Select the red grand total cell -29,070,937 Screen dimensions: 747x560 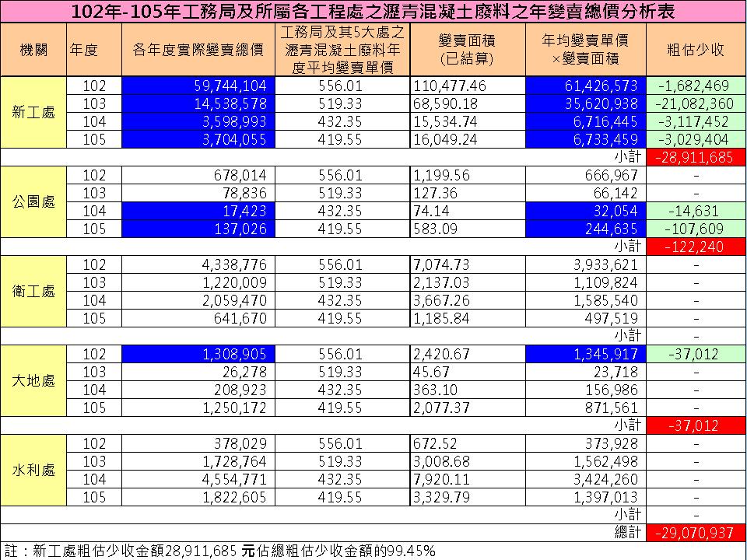696,532
